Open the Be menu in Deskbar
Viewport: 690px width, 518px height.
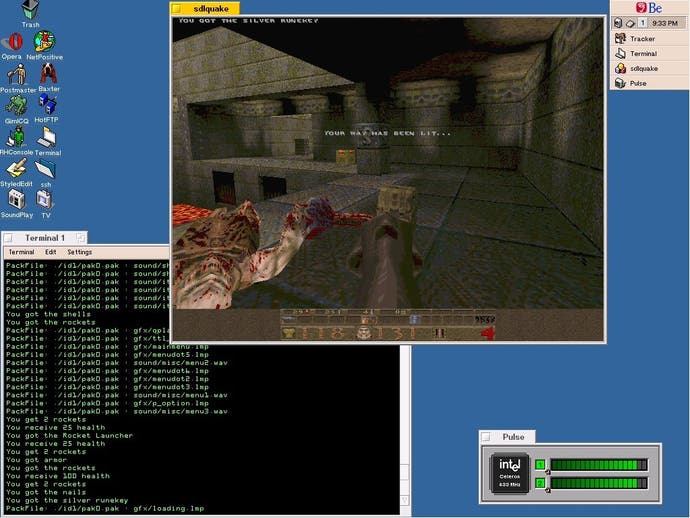(649, 7)
